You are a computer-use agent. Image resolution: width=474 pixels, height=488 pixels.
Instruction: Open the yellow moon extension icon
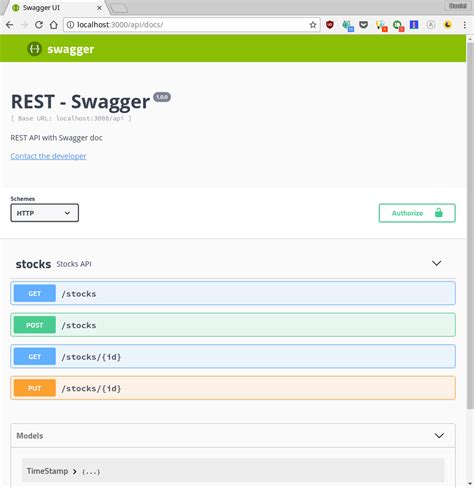click(x=448, y=25)
